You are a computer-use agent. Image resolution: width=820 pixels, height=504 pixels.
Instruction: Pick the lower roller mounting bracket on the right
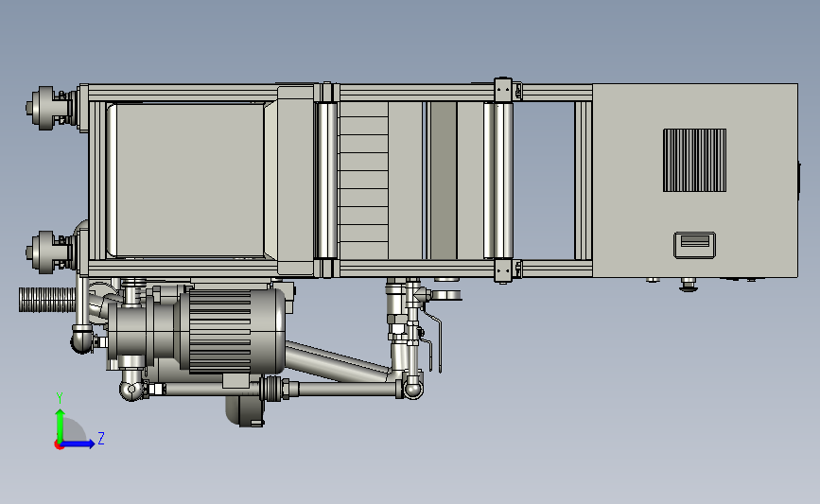coord(503,270)
